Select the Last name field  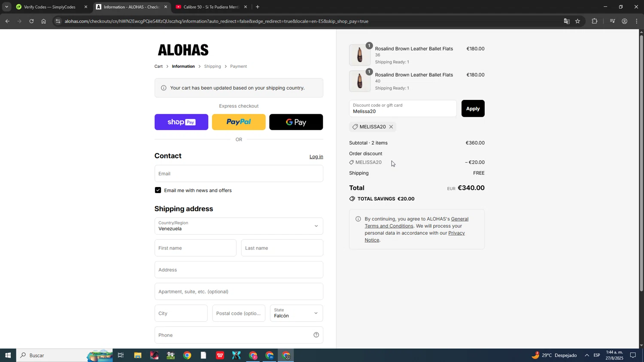pyautogui.click(x=282, y=248)
